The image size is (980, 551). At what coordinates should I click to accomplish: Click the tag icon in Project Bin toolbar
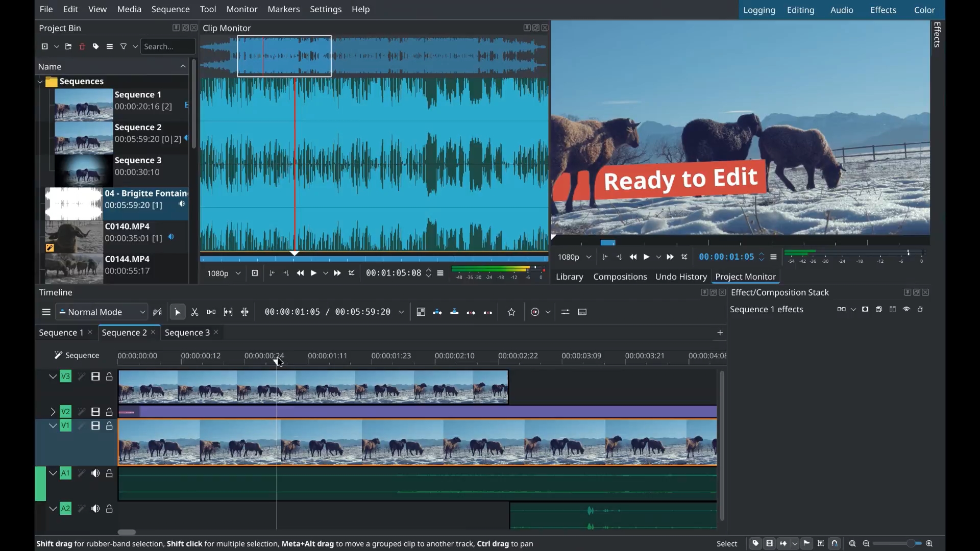95,46
